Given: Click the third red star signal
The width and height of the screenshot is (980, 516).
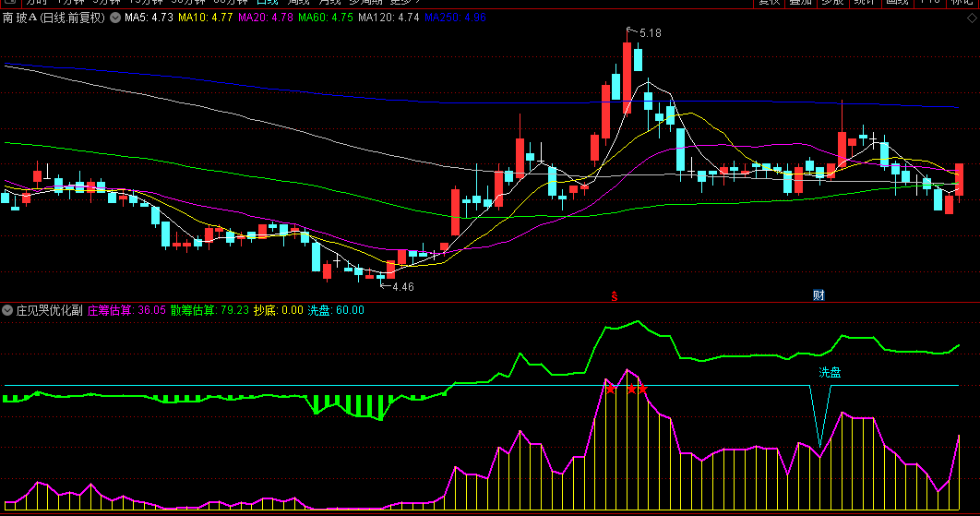Looking at the screenshot, I should [x=642, y=389].
